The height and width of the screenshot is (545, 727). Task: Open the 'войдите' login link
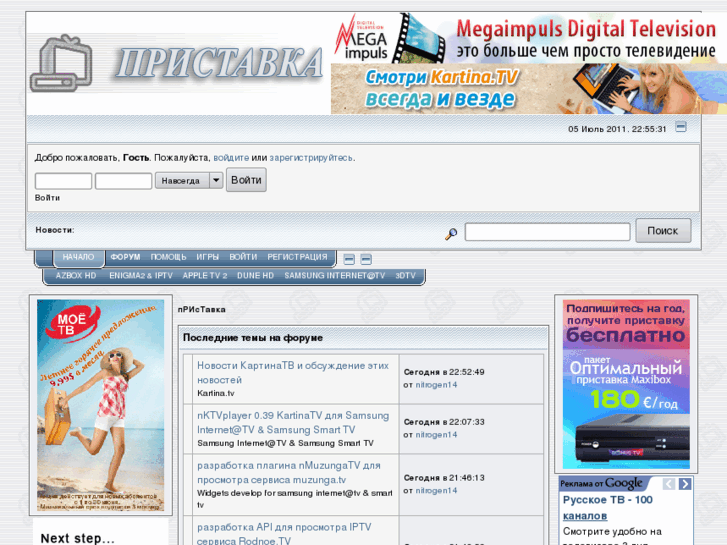[231, 158]
